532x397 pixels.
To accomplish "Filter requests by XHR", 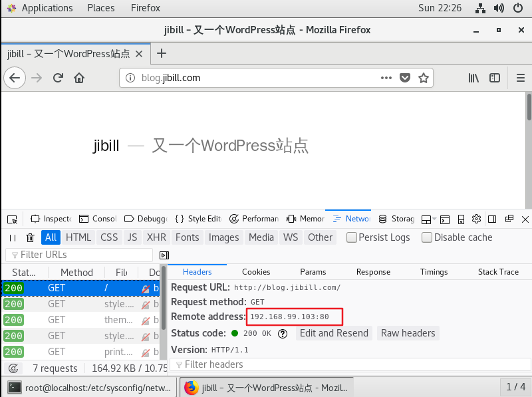I will pos(156,237).
